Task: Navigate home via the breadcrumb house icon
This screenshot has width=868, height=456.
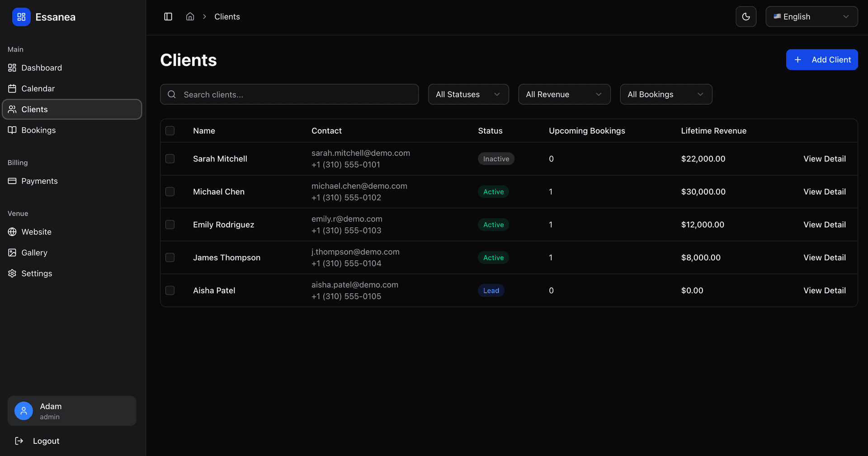Action: click(x=190, y=16)
